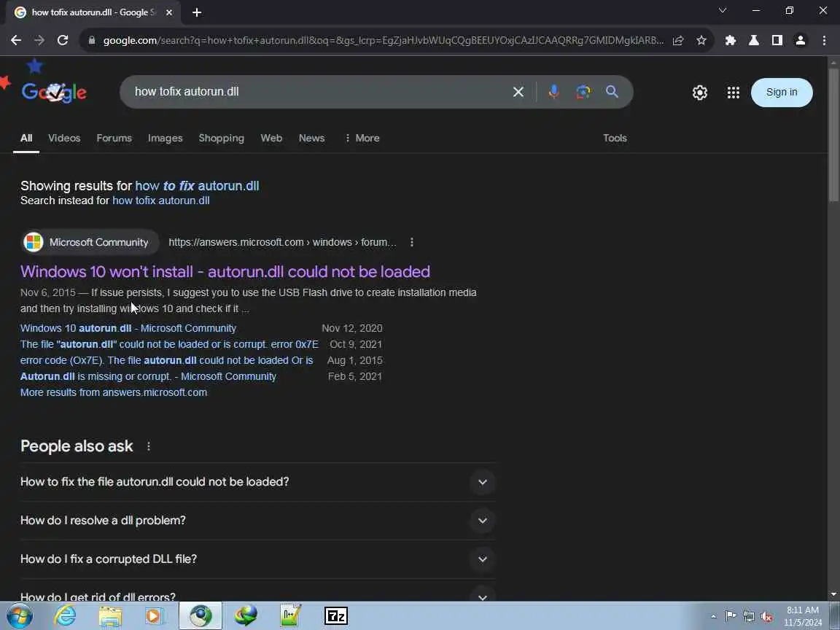Open Windows Media Player from the taskbar
The image size is (840, 630).
tap(155, 616)
